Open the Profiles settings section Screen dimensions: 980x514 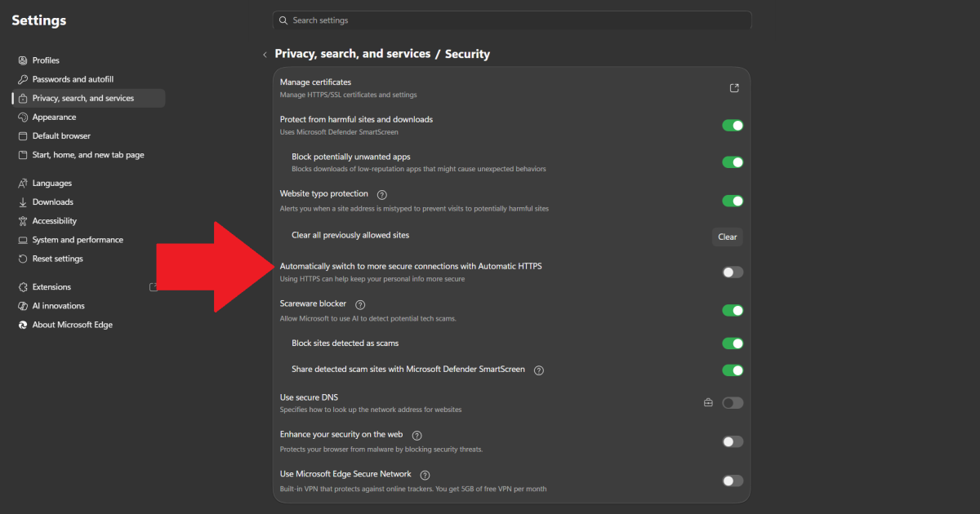pos(47,60)
